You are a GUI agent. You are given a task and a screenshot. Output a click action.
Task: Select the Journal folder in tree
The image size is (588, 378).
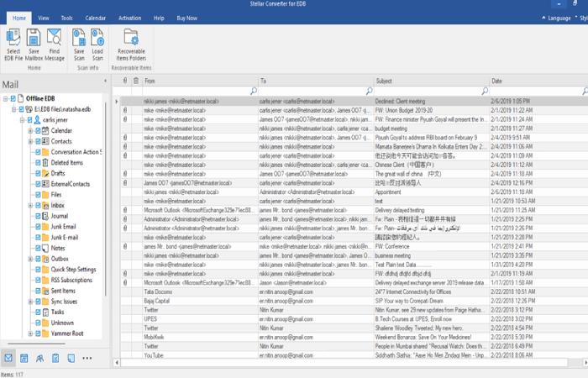(x=60, y=216)
